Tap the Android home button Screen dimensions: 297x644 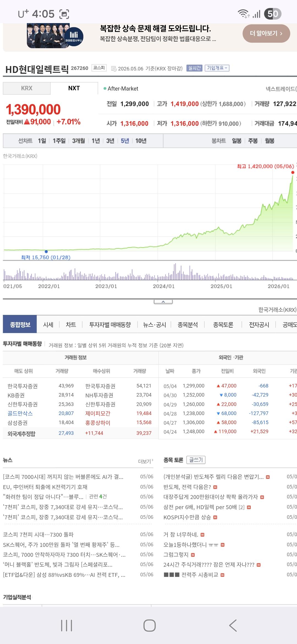click(x=149, y=625)
